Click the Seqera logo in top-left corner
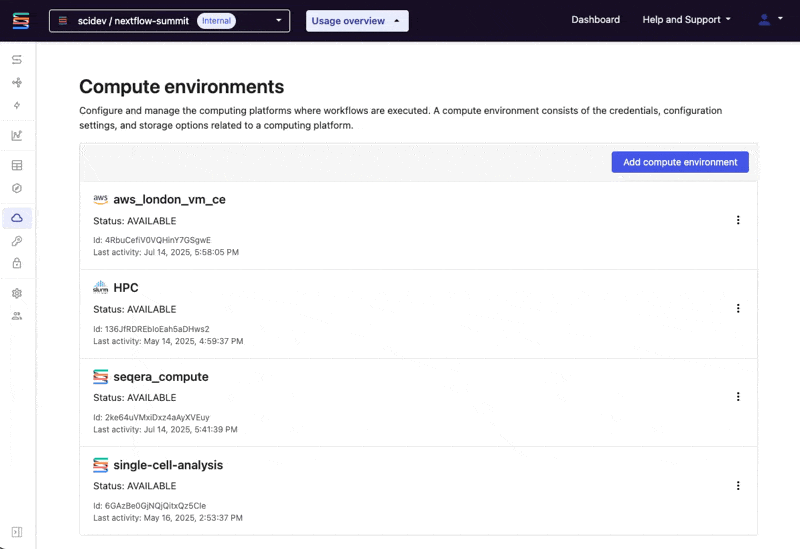 [20, 20]
